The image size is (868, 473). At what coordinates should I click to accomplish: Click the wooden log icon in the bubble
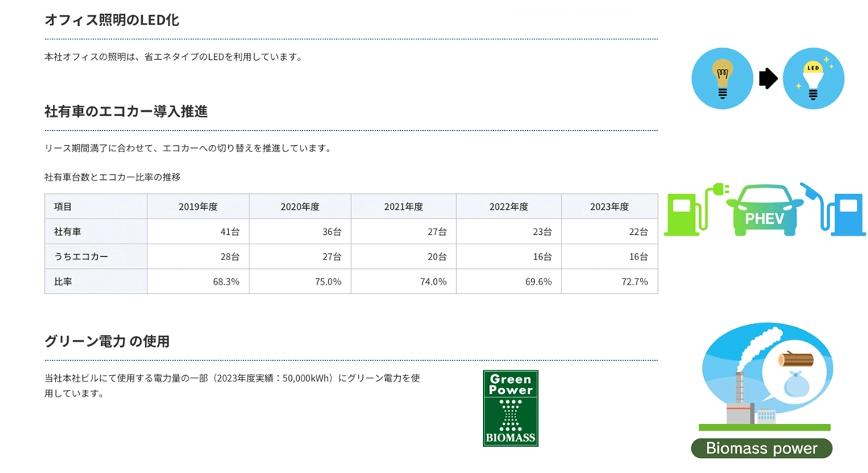[795, 359]
